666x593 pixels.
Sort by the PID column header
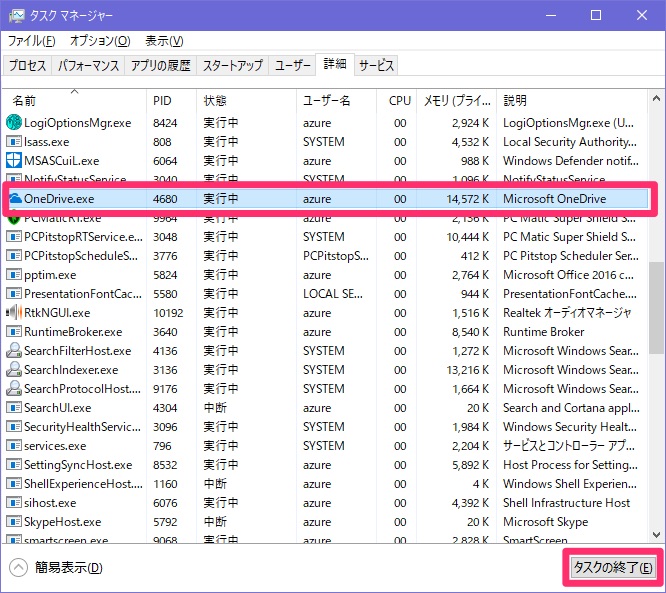point(172,100)
